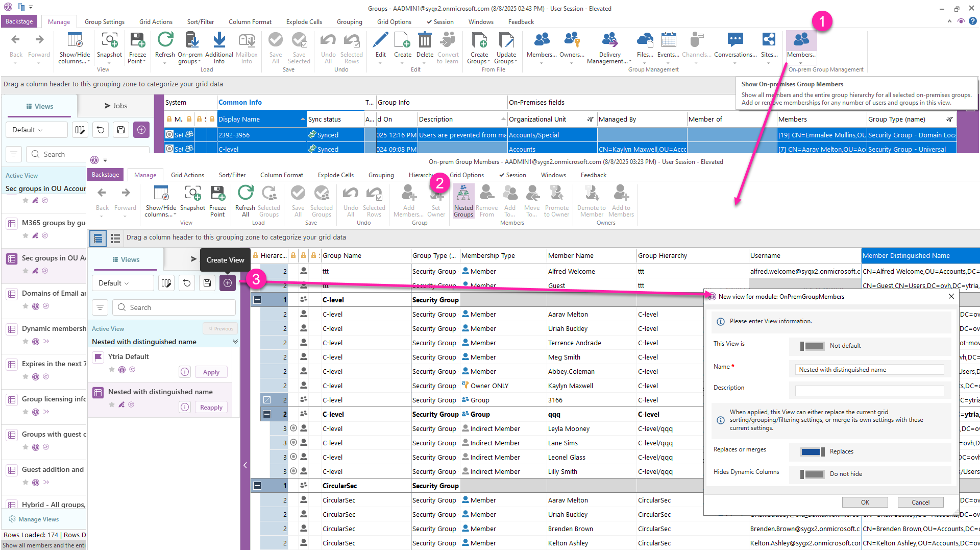
Task: Click OK in the New view dialog
Action: [865, 503]
